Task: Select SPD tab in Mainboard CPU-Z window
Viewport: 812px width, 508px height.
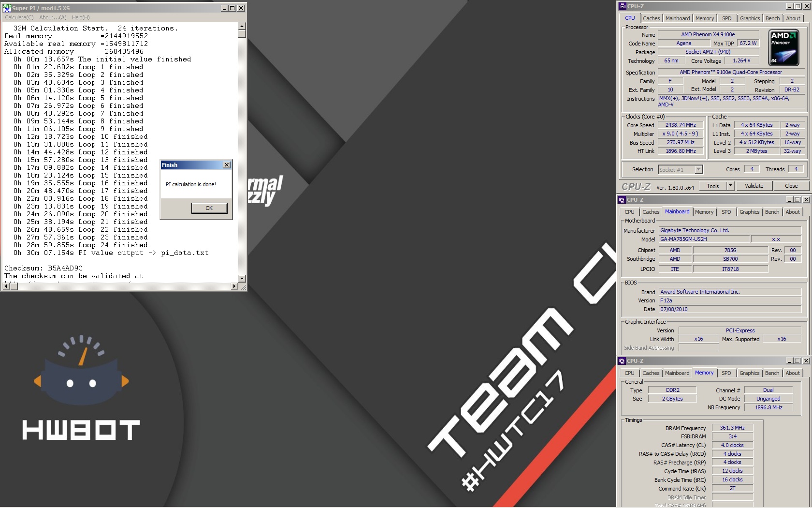Action: (726, 212)
